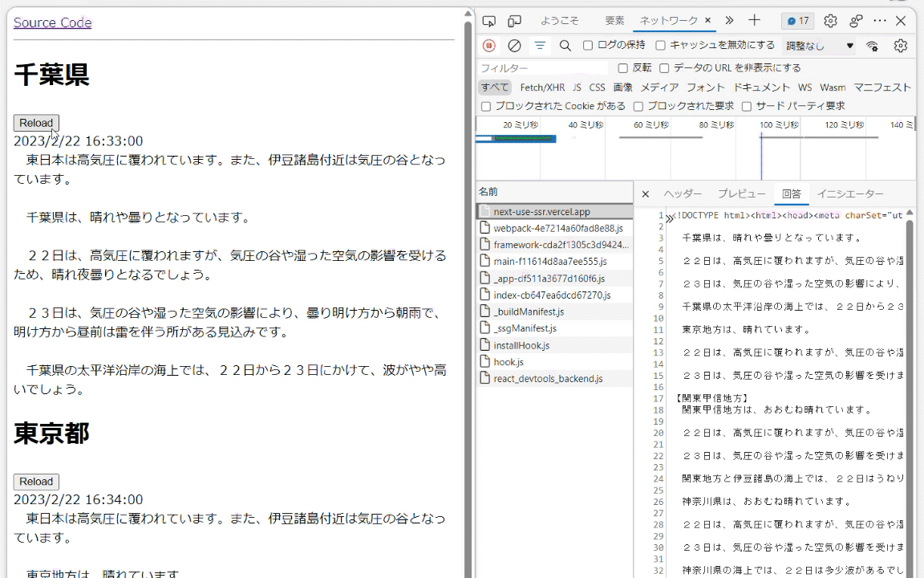Select the 要素 panel tab
The width and height of the screenshot is (924, 578).
(614, 20)
